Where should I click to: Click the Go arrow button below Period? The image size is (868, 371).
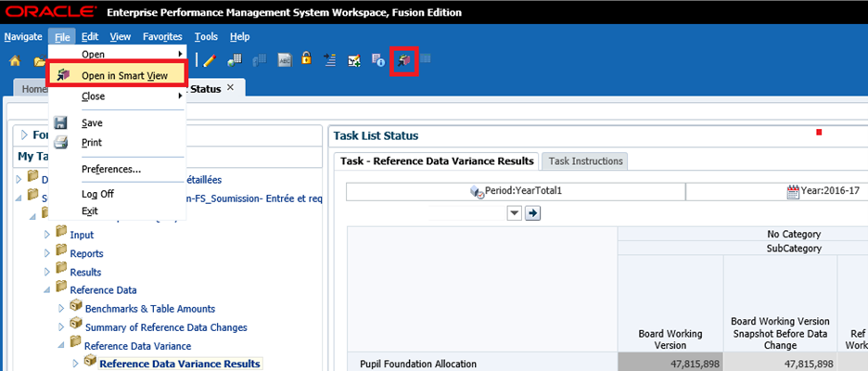(x=533, y=213)
